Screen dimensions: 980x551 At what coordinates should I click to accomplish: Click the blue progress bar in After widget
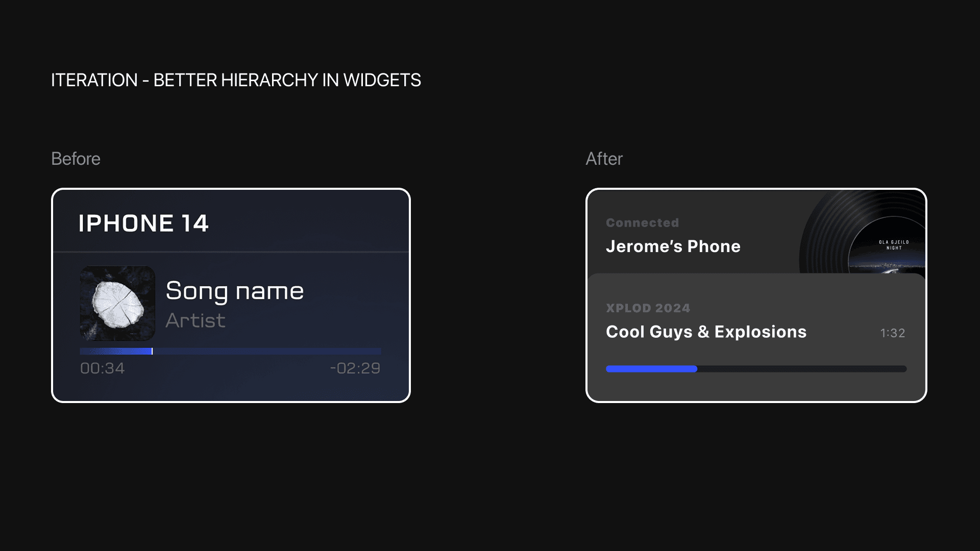651,369
